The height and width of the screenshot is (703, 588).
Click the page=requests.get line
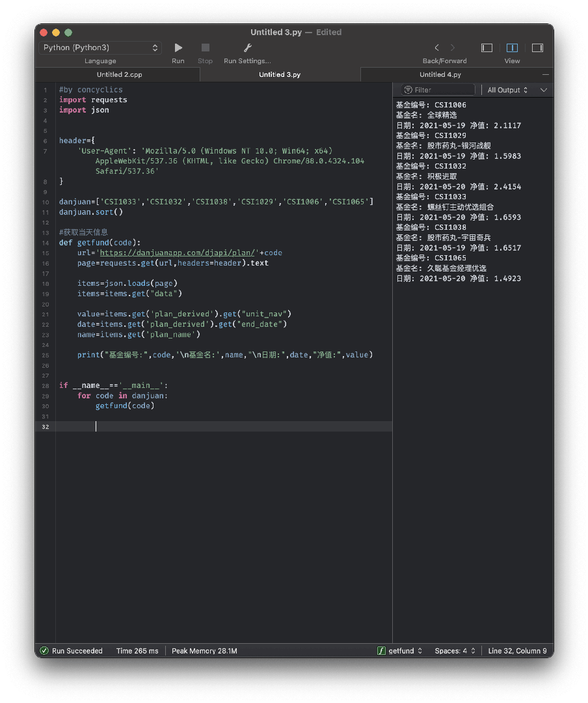[x=172, y=263]
